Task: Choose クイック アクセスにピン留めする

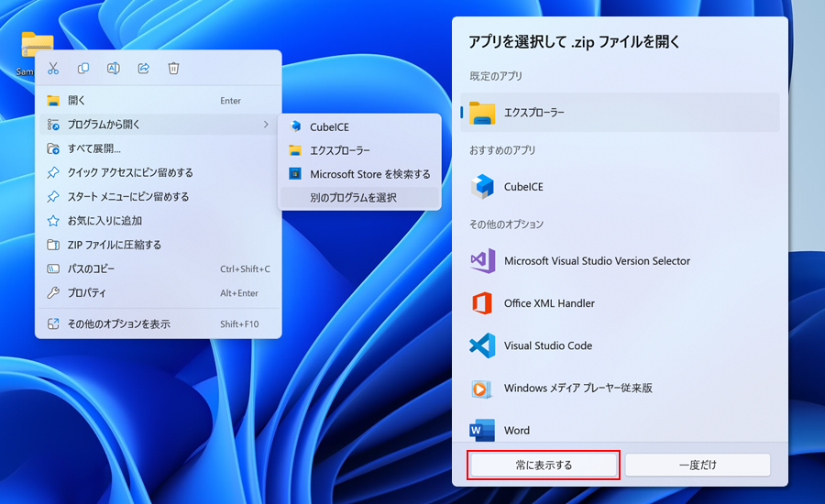Action: [159, 172]
